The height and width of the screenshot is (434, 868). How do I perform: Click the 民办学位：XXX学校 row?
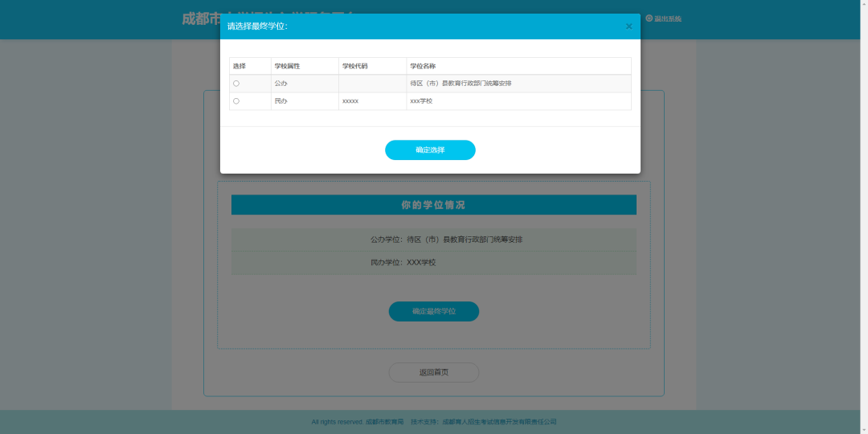point(403,263)
